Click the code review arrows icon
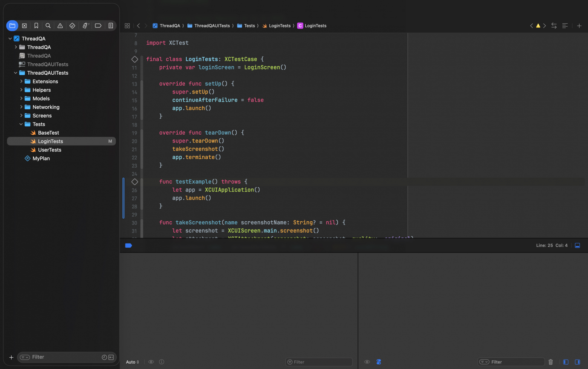Screen dimensions: 588x369 click(x=554, y=26)
